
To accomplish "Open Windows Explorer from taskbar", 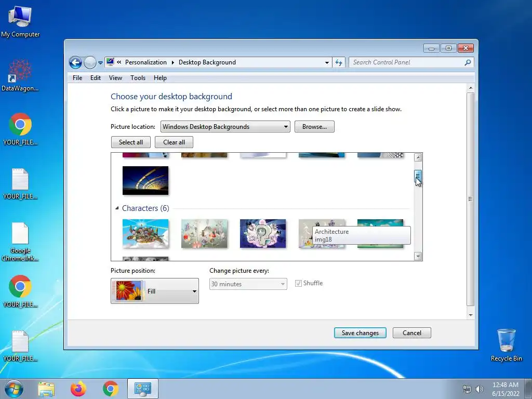I will [x=46, y=389].
